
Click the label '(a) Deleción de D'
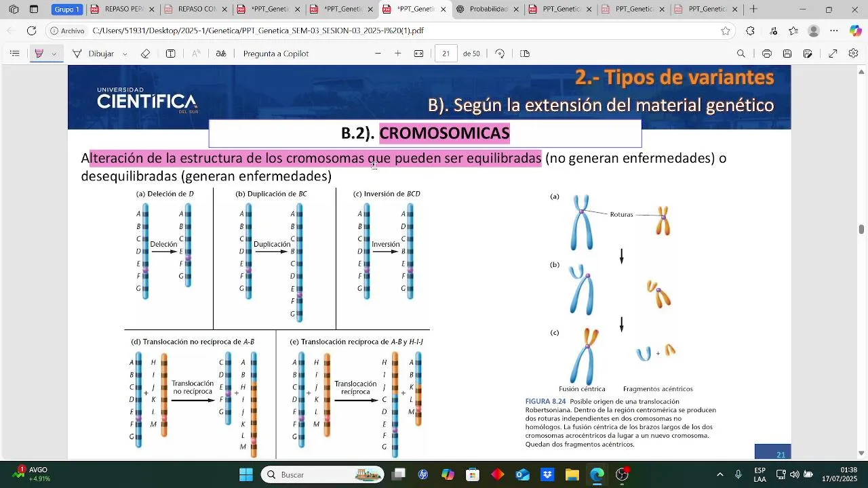(x=165, y=194)
